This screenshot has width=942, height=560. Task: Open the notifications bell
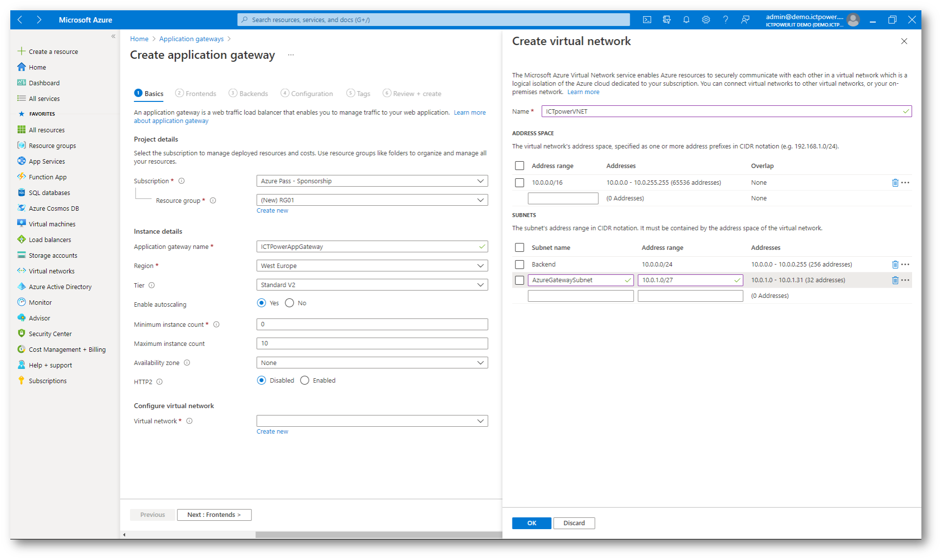[686, 20]
